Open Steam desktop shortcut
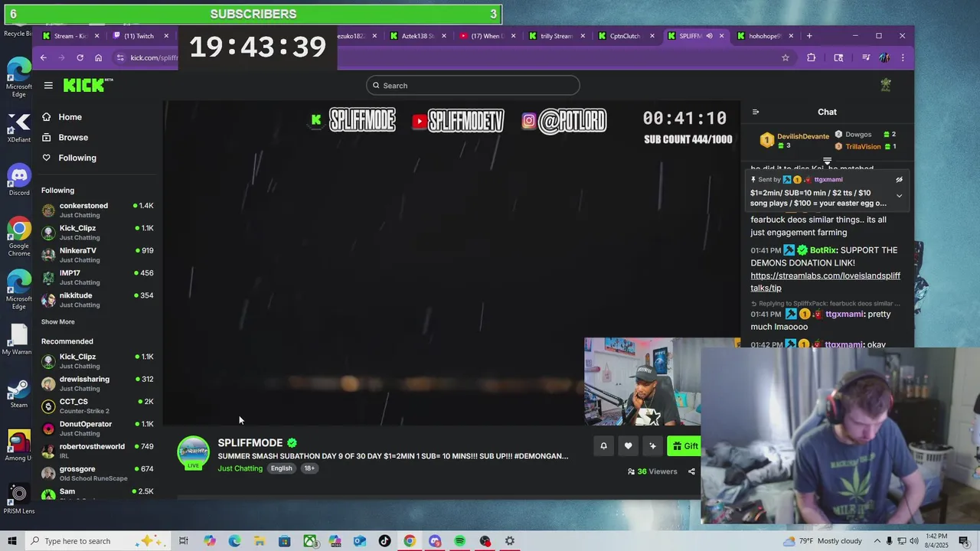Image resolution: width=980 pixels, height=551 pixels. 19,393
